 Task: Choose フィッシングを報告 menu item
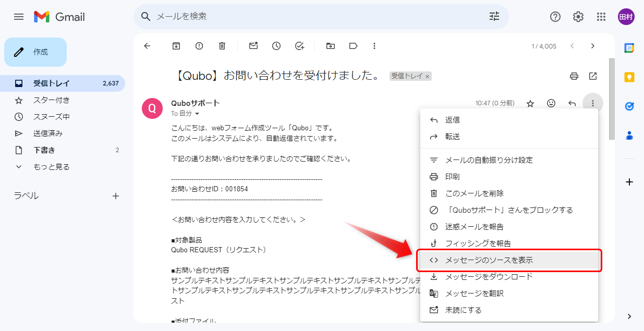509,243
